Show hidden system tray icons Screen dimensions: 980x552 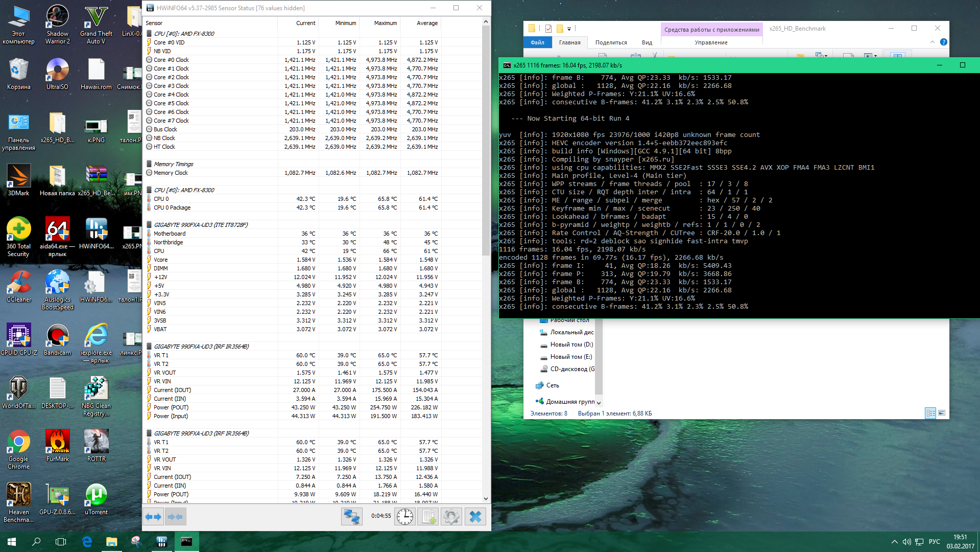pyautogui.click(x=894, y=542)
